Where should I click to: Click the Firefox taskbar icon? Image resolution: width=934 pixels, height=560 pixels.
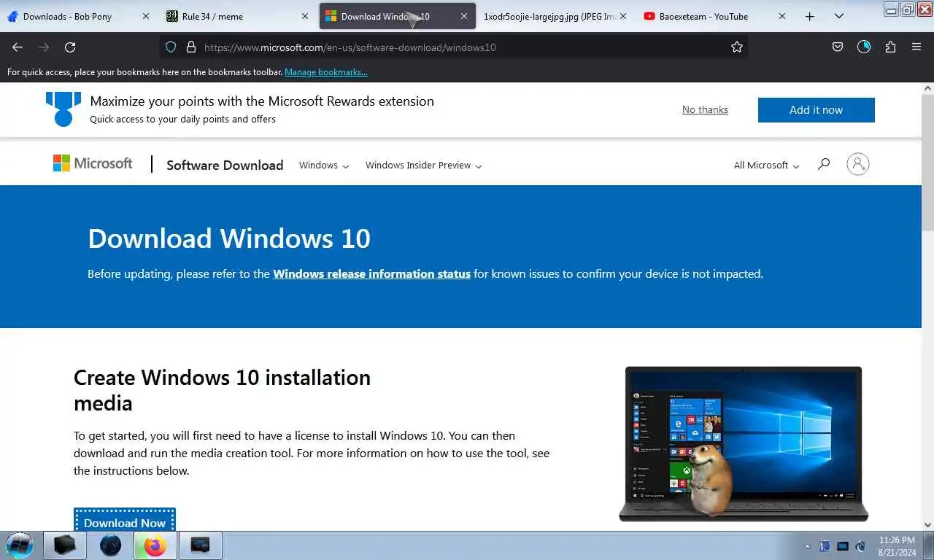[x=155, y=545]
